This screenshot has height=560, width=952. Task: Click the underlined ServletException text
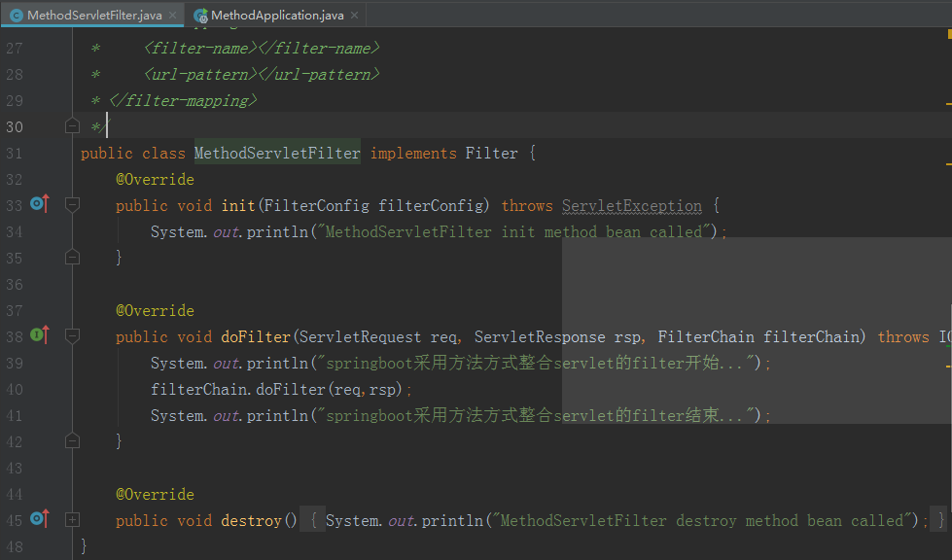[x=630, y=204]
